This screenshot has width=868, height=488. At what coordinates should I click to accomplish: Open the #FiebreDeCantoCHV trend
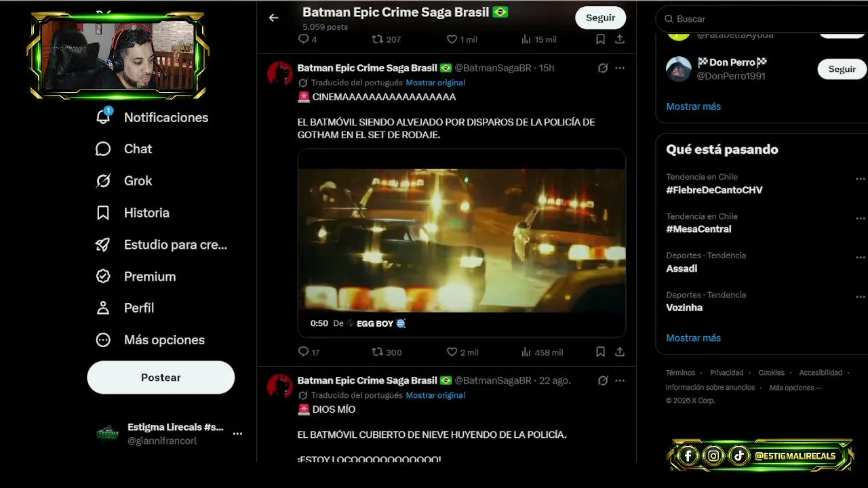[714, 190]
